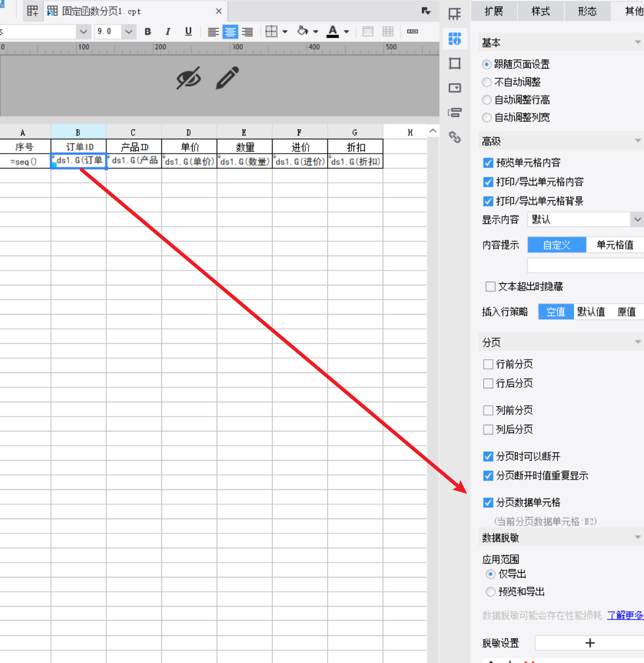Check the 文本超出时隐藏 option
The image size is (644, 663).
coord(490,286)
